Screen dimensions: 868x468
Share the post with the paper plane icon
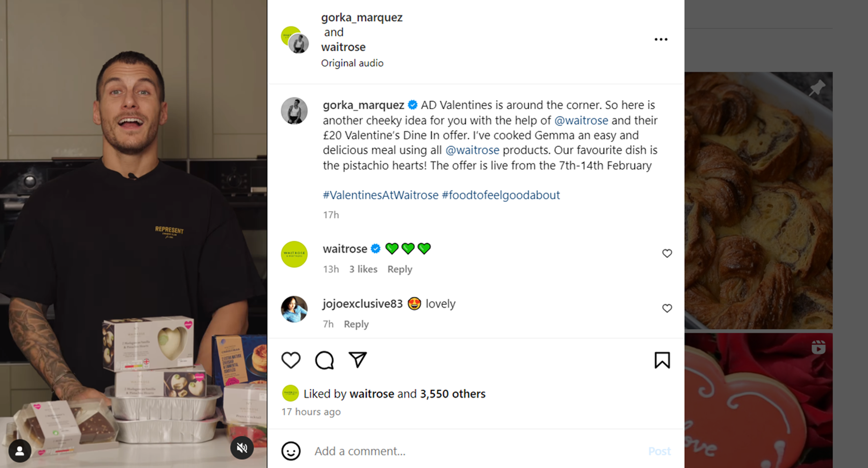pos(357,360)
